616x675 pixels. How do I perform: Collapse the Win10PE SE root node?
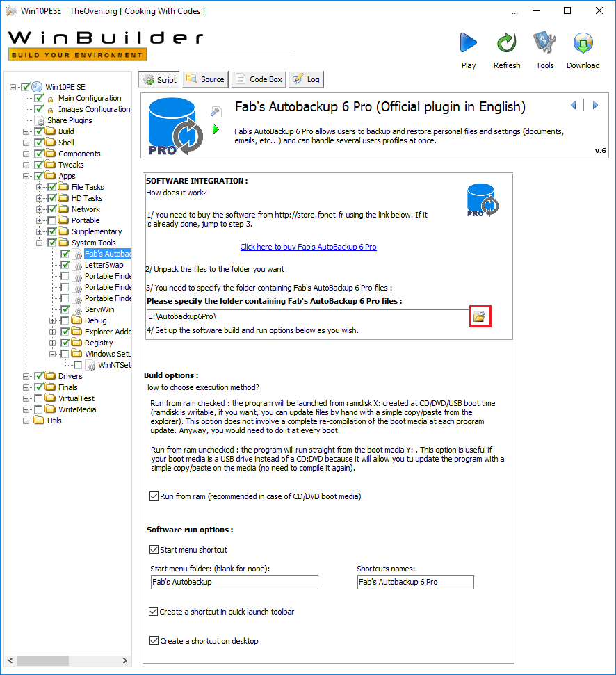(x=13, y=88)
